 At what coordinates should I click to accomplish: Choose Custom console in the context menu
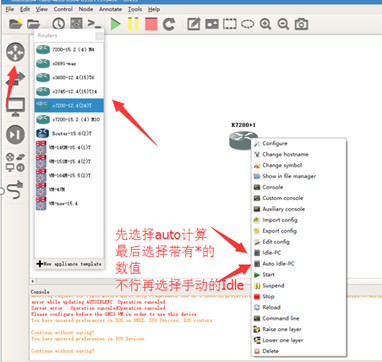coord(299,198)
